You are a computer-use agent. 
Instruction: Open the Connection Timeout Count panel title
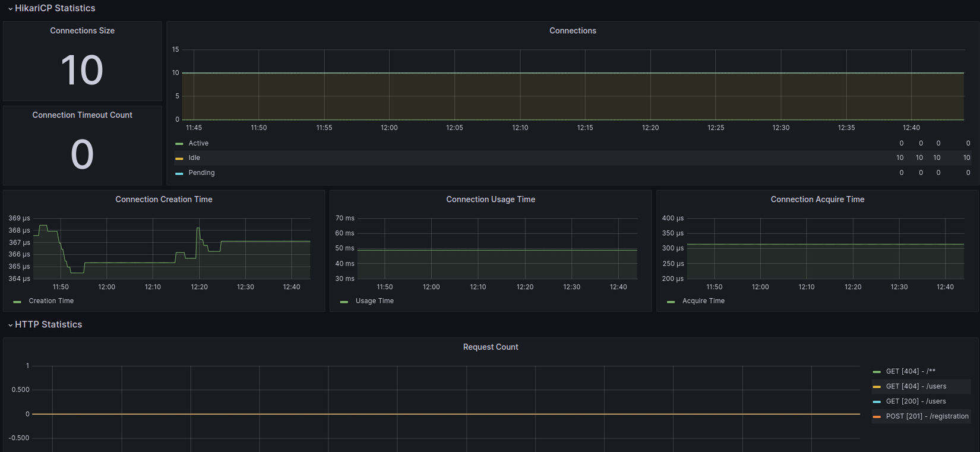[x=82, y=115]
